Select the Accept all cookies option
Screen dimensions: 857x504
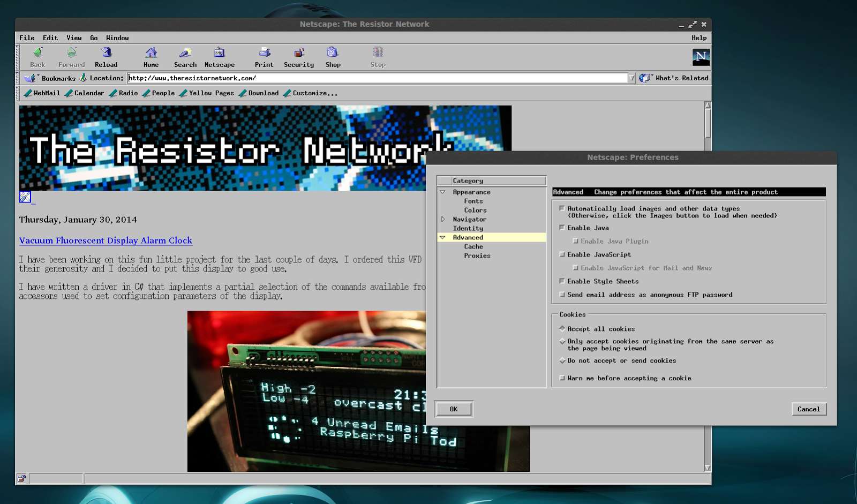click(562, 328)
